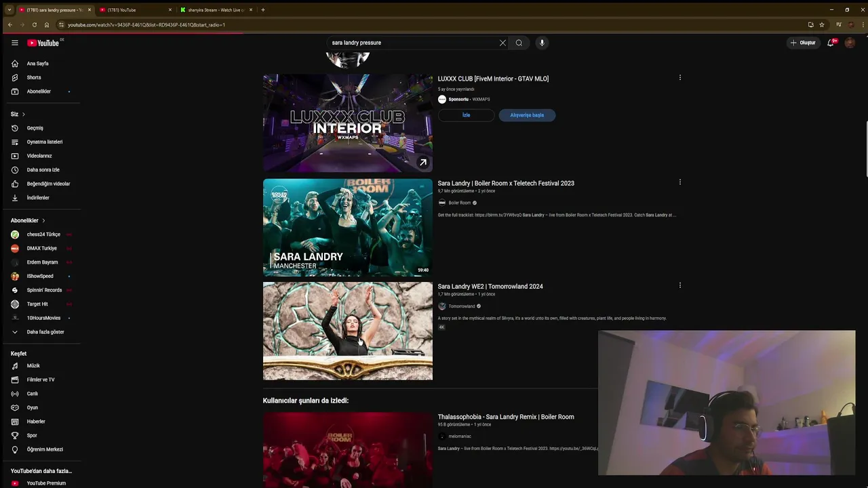Image resolution: width=868 pixels, height=488 pixels.
Task: Open Thalassophobia red Boiler Room thumbnail
Action: tap(348, 450)
